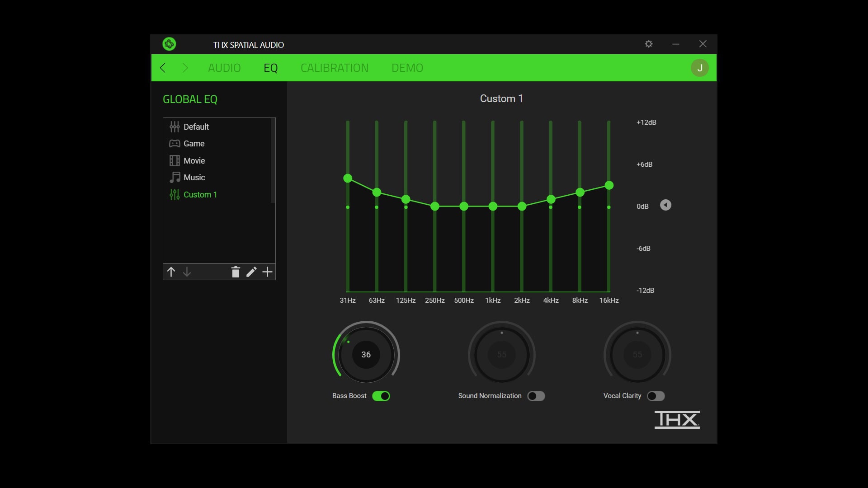Viewport: 868px width, 488px height.
Task: Rename preset using the pencil icon
Action: 251,272
